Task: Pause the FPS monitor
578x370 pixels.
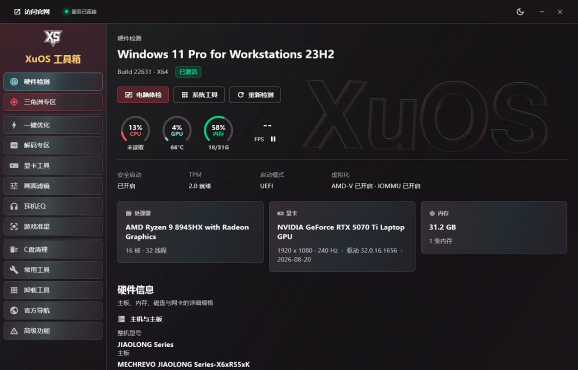Action: coord(273,139)
